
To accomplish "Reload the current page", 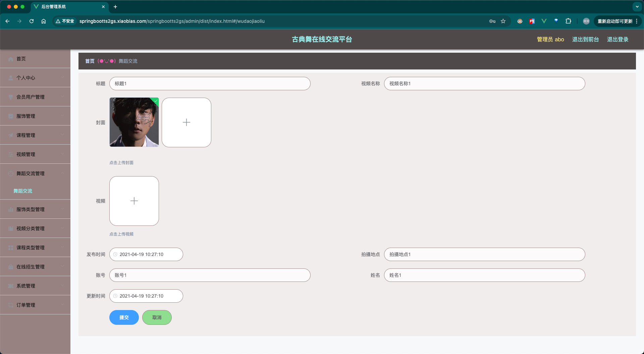I will coord(32,21).
